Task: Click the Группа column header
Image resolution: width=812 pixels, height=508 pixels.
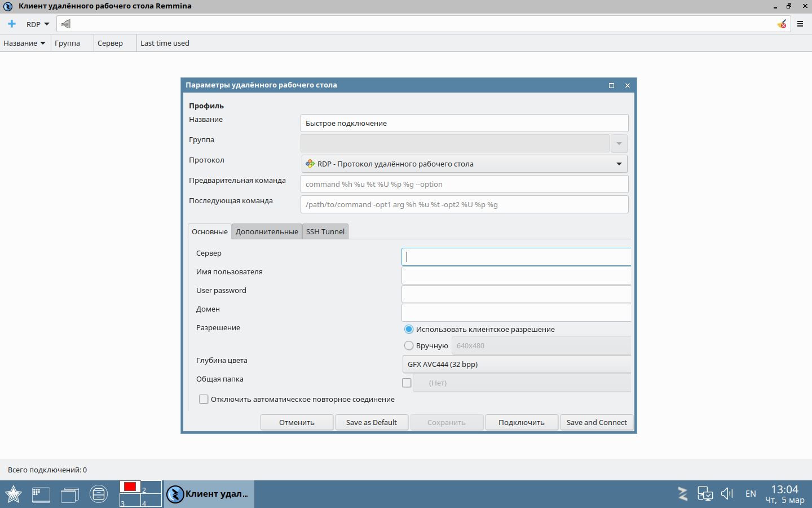Action: click(72, 43)
